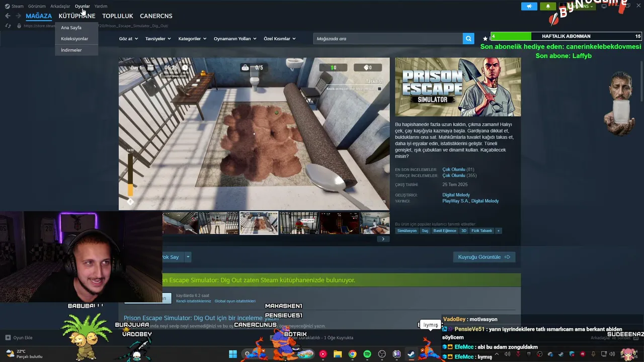Expand the Özel Kısımlar dropdown
This screenshot has height=362, width=644.
(x=280, y=39)
